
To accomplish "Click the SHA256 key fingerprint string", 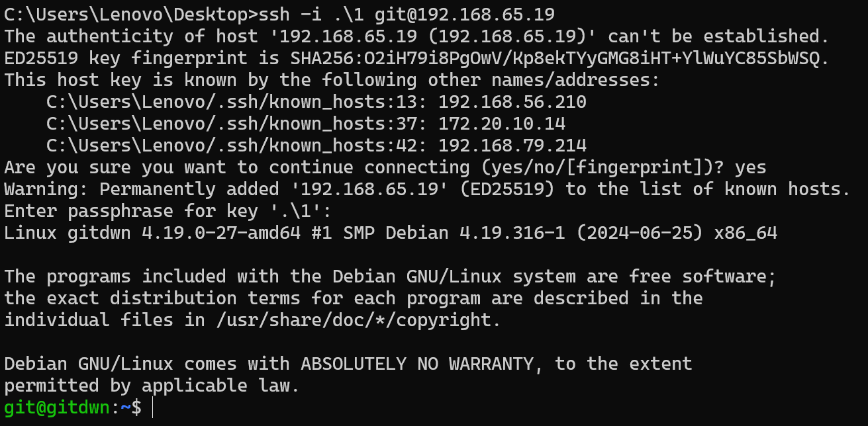I will pyautogui.click(x=559, y=58).
